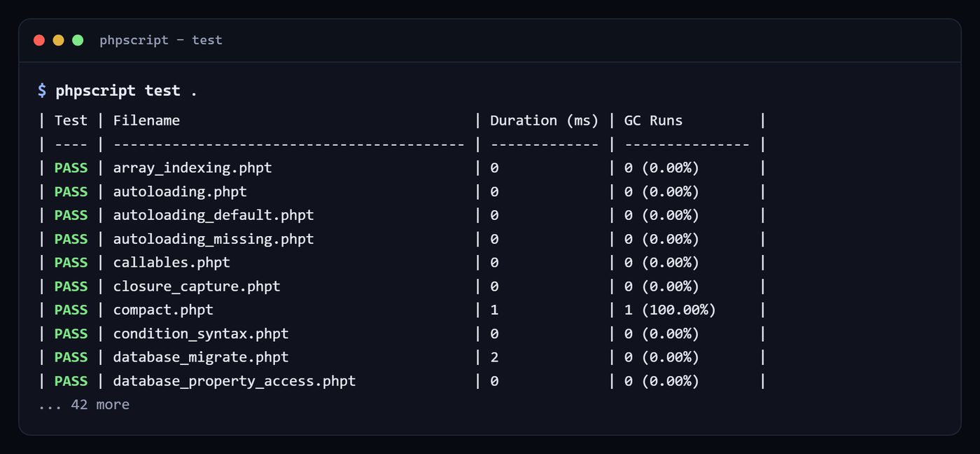The width and height of the screenshot is (980, 454).
Task: Select filename database_property_access.phpt
Action: click(234, 381)
